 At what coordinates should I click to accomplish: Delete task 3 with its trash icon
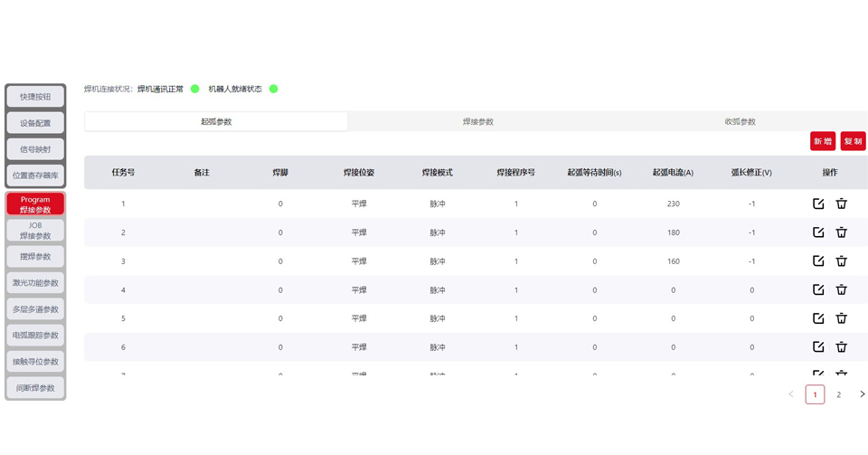[x=841, y=261]
